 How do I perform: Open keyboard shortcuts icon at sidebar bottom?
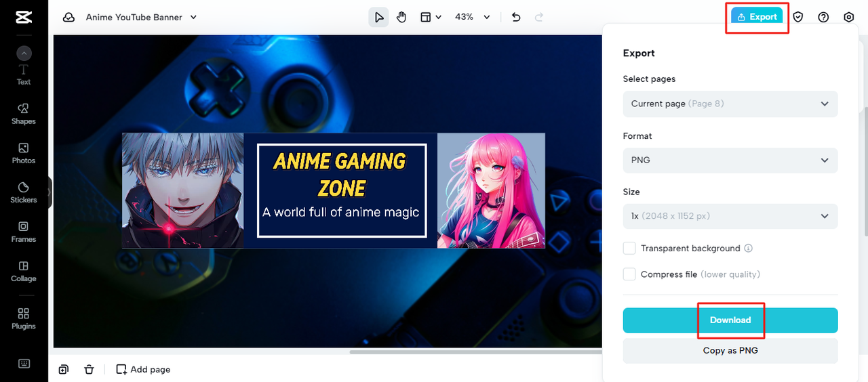(24, 364)
